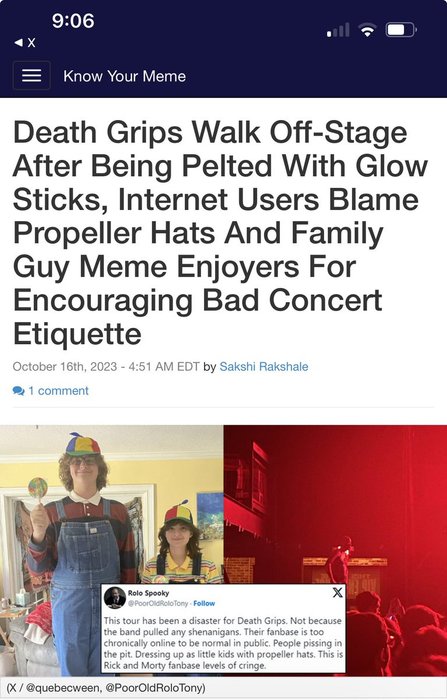The image size is (447, 700).
Task: Open the @PoorOldRoloTony handle in tweet
Action: pyautogui.click(x=158, y=603)
